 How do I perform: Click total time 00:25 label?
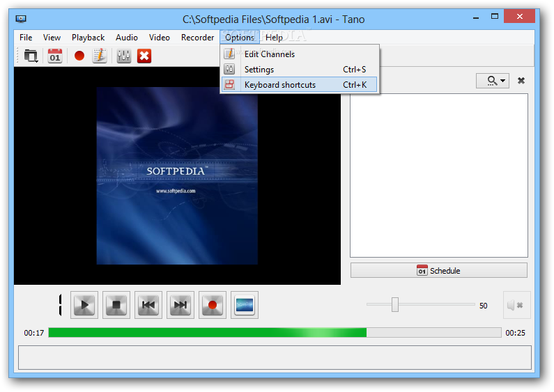click(515, 333)
